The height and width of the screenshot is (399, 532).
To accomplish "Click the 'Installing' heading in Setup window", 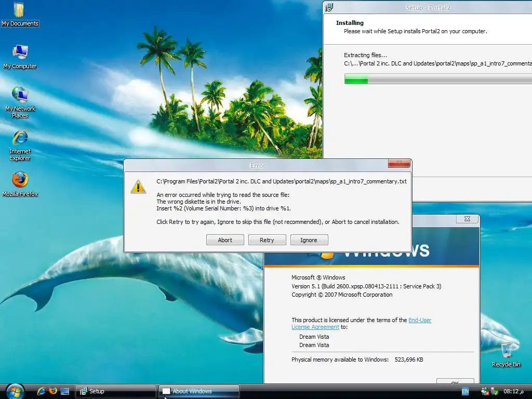I will (x=350, y=23).
